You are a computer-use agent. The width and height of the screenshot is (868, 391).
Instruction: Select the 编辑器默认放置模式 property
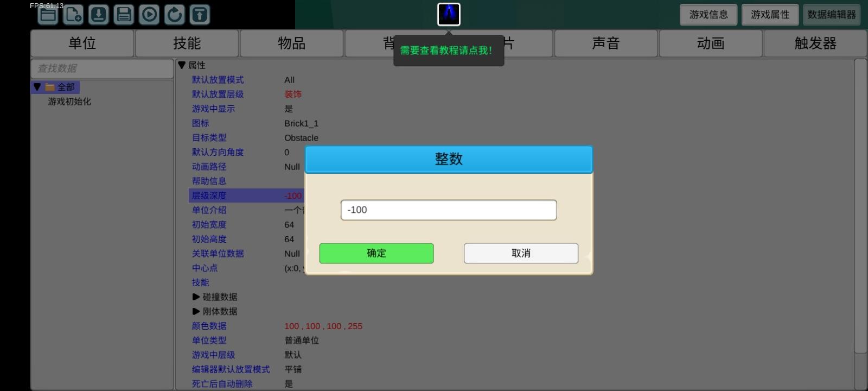pos(231,369)
